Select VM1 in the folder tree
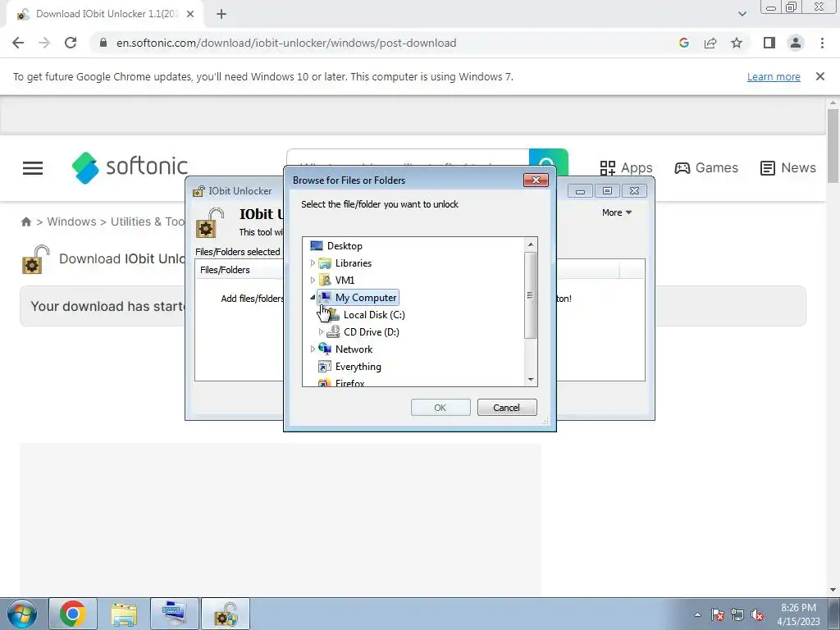 [345, 281]
